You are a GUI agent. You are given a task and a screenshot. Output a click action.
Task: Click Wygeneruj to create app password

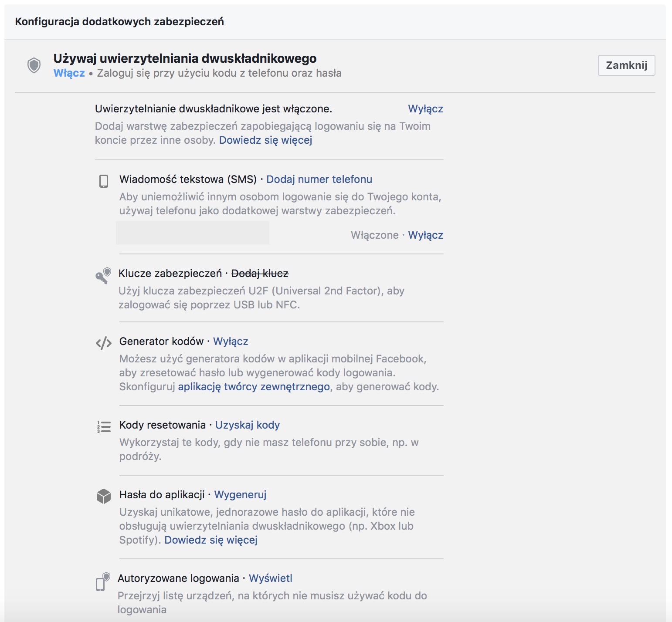pos(240,494)
